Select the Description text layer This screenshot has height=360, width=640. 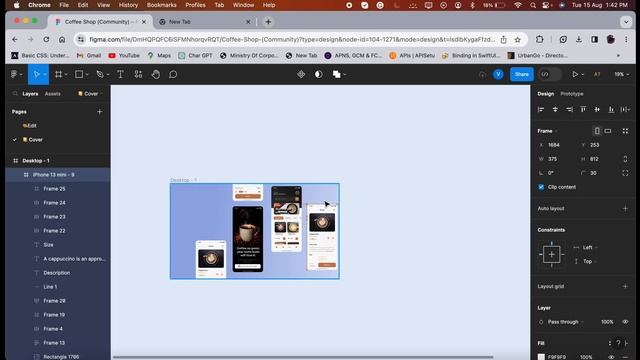click(58, 273)
